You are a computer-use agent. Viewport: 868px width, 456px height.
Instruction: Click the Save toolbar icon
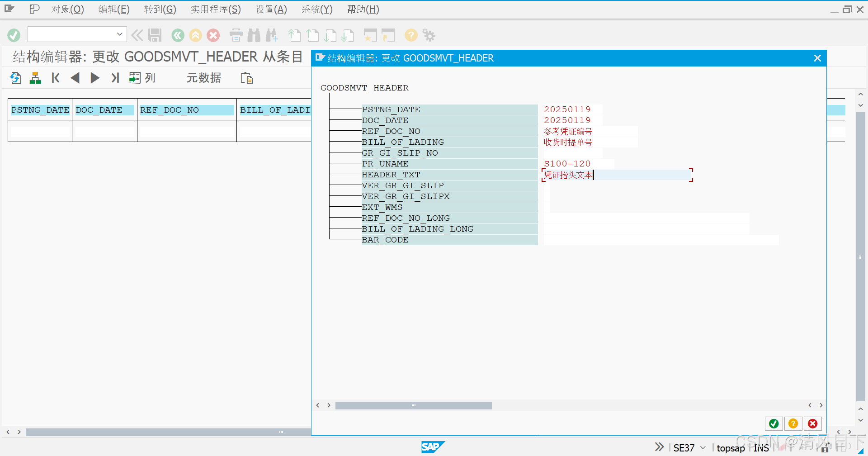pyautogui.click(x=155, y=35)
